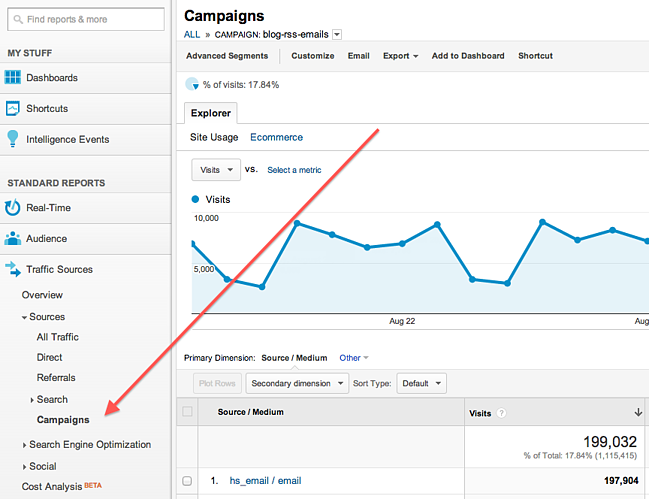Open the Visits metric dropdown
The width and height of the screenshot is (649, 499).
pyautogui.click(x=216, y=170)
